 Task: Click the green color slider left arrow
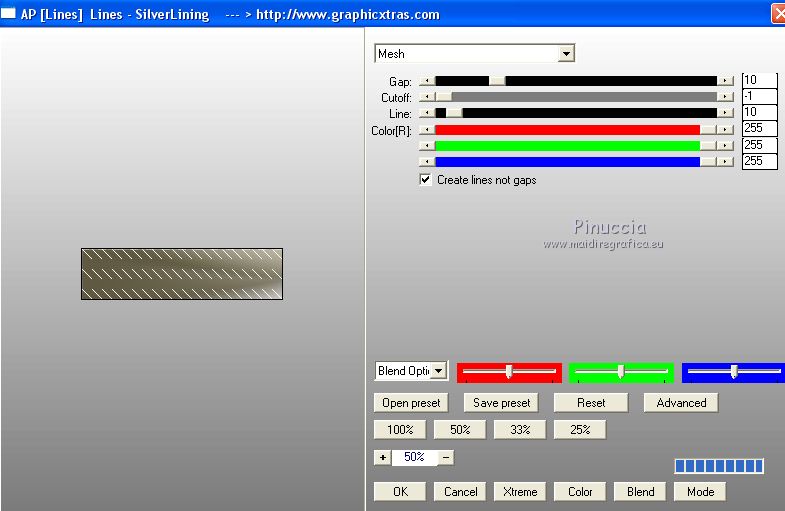(x=427, y=146)
